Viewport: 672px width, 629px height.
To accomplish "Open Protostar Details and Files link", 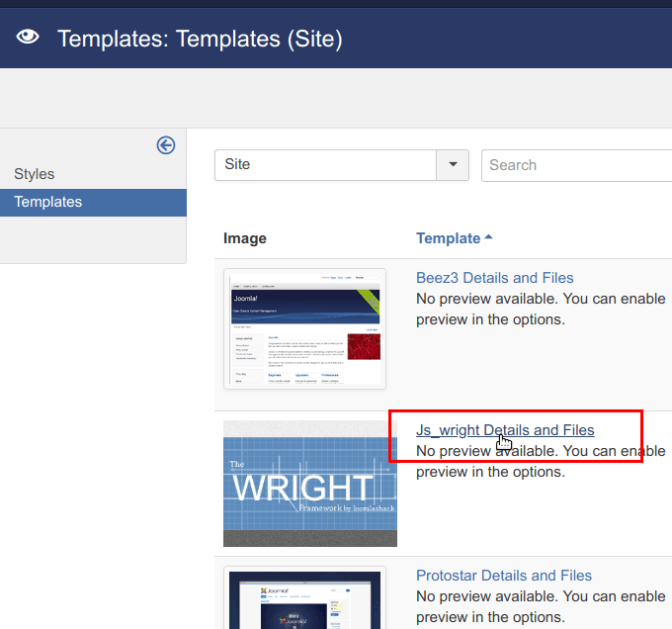I will [x=504, y=576].
